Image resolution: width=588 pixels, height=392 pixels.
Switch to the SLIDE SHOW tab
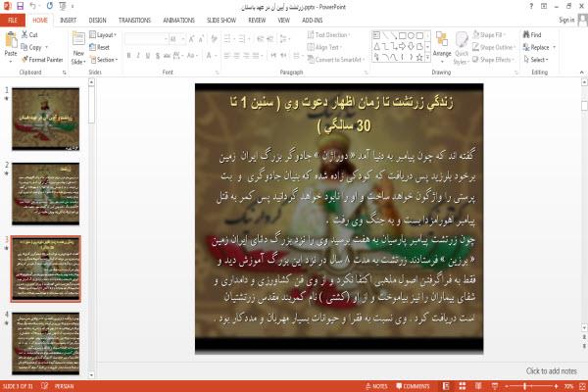(221, 21)
